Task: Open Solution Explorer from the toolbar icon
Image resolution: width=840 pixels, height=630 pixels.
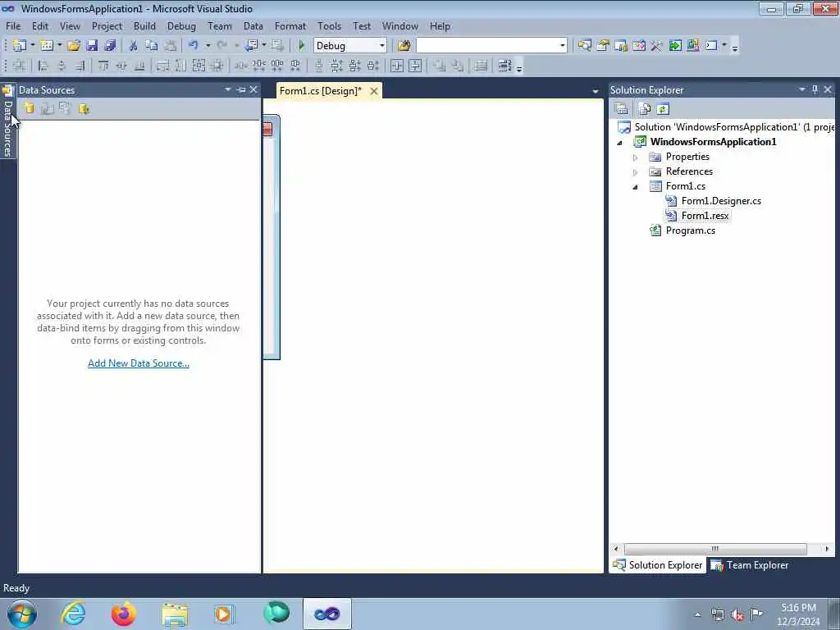Action: [x=584, y=46]
